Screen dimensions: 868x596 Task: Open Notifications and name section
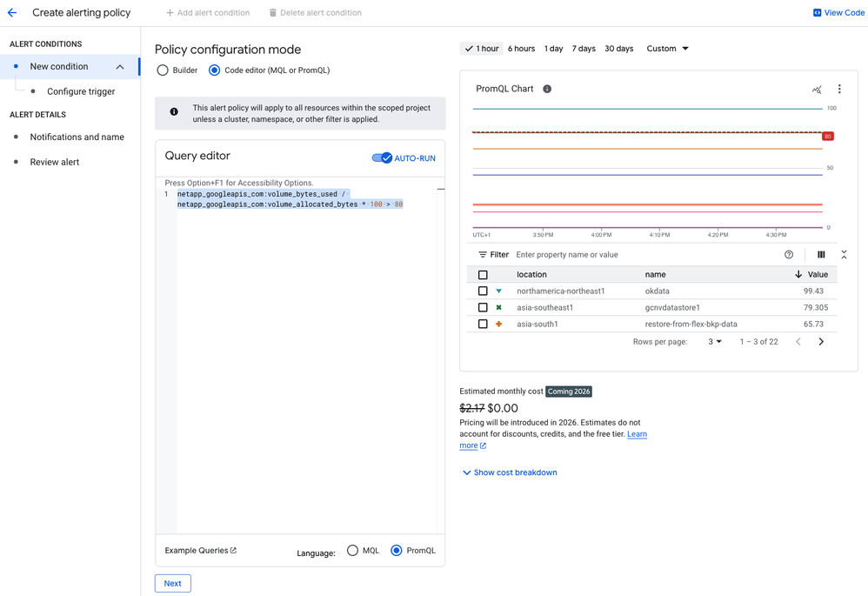pyautogui.click(x=77, y=137)
